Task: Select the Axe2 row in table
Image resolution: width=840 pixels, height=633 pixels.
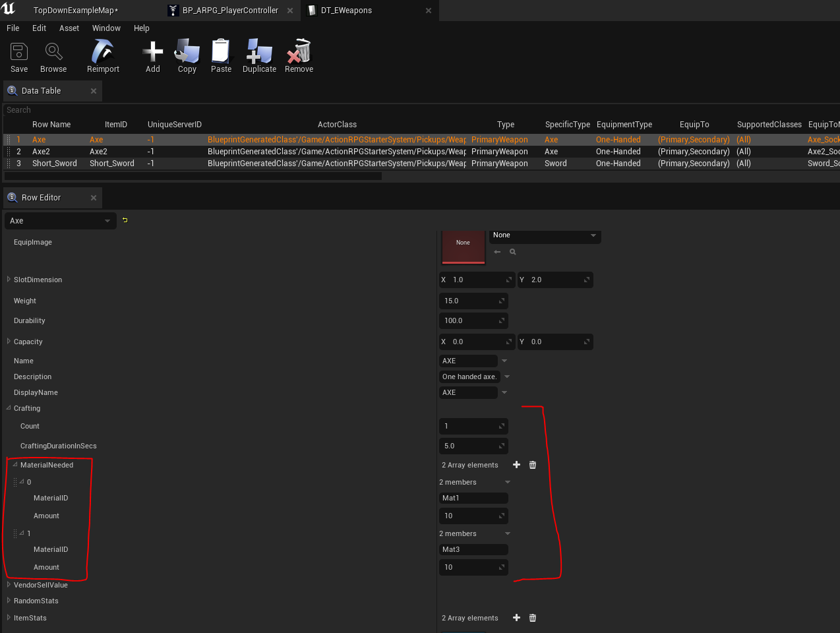Action: (x=422, y=152)
